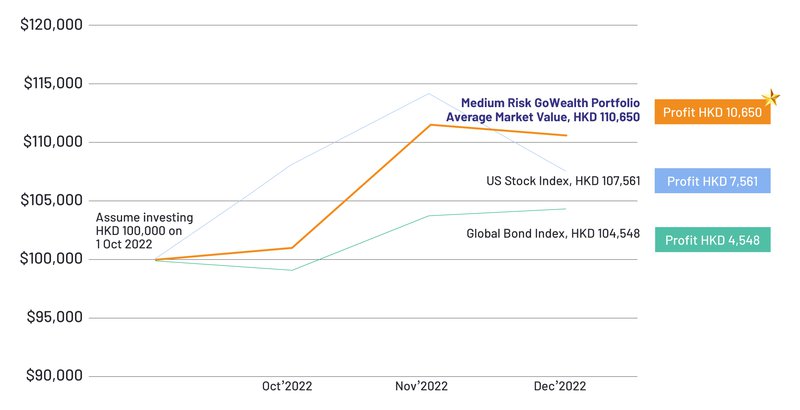
Task: Click the green line's Oct'2022 dip point
Action: [291, 270]
